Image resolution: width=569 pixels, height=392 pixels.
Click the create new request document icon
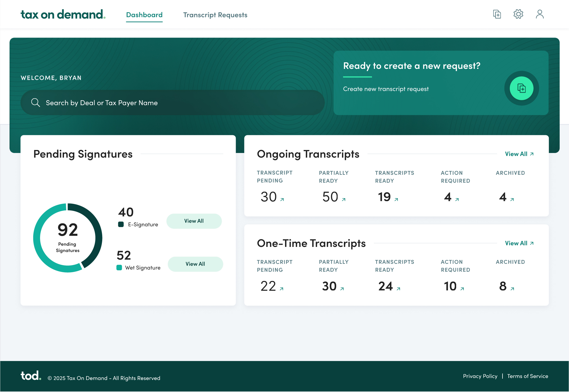(521, 88)
